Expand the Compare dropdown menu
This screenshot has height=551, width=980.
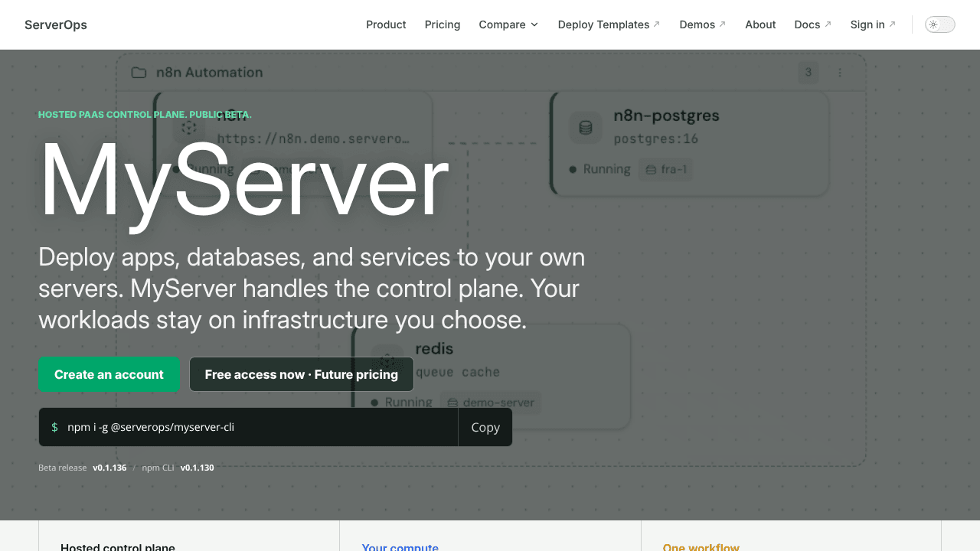(508, 24)
